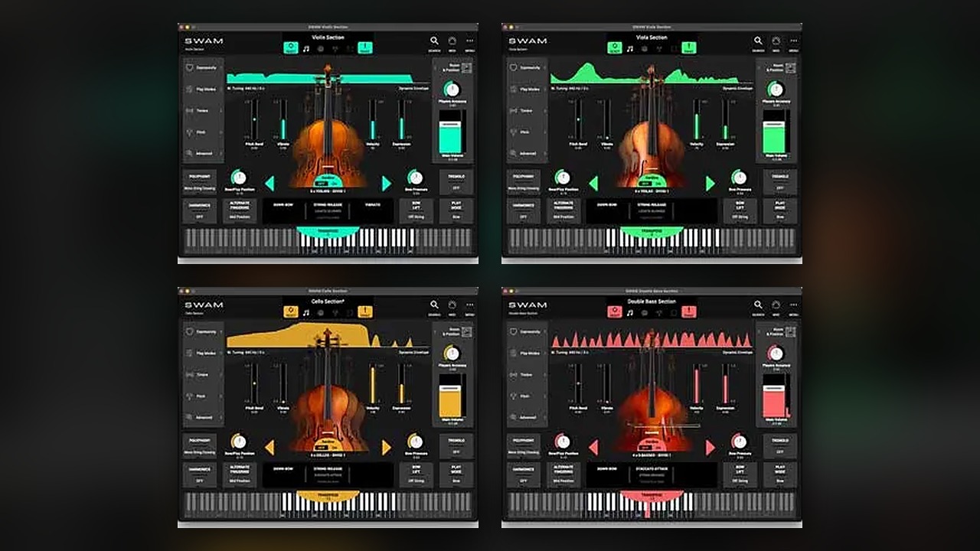Expand Play Modes in Violin Section sidebar
The width and height of the screenshot is (980, 551).
coord(204,89)
